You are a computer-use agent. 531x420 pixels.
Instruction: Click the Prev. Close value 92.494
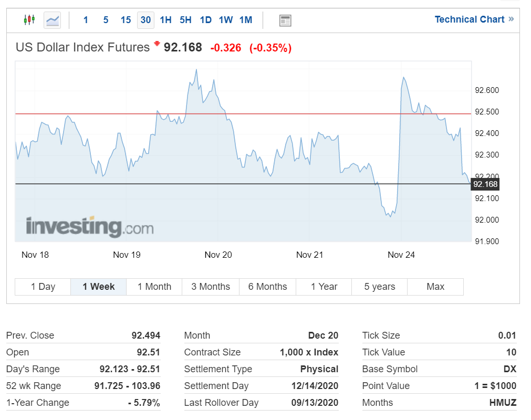point(146,335)
